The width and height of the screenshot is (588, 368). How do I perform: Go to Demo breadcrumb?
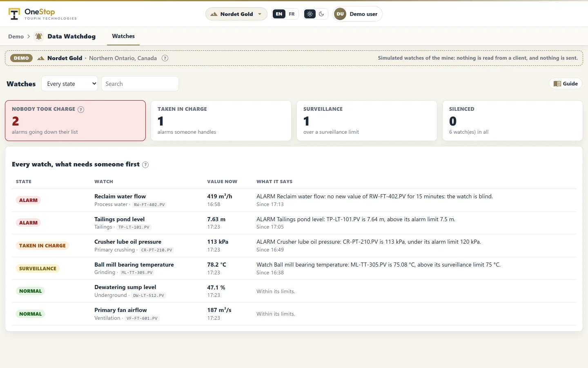coord(16,36)
